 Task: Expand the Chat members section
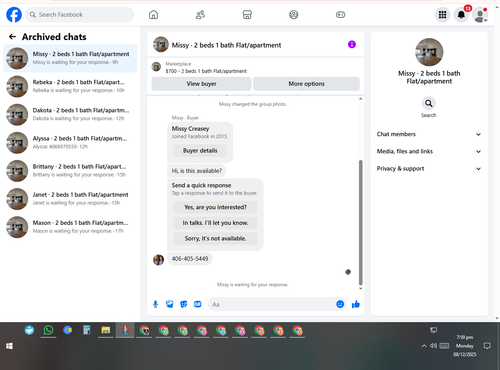[x=429, y=134]
